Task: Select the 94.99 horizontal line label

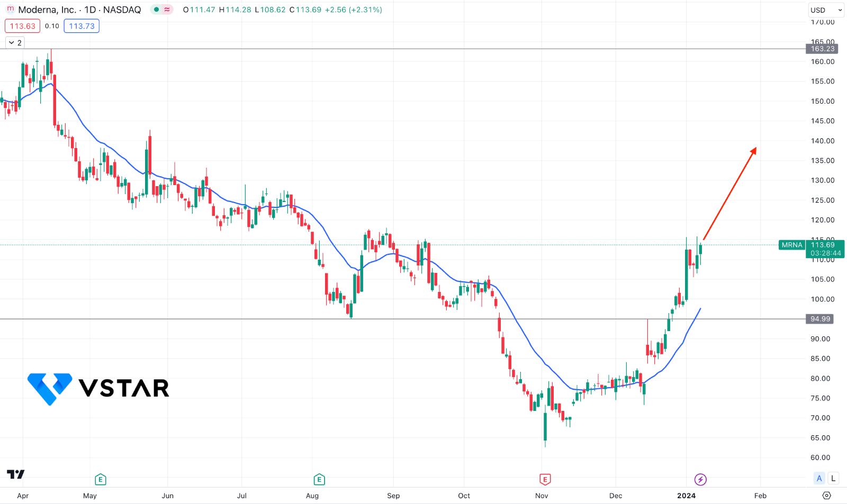Action: pyautogui.click(x=819, y=319)
